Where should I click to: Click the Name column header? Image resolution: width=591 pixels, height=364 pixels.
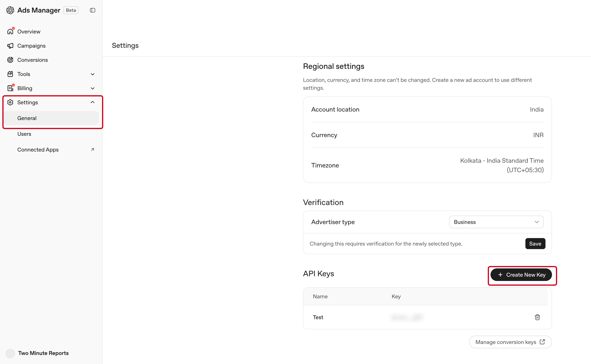pos(320,296)
